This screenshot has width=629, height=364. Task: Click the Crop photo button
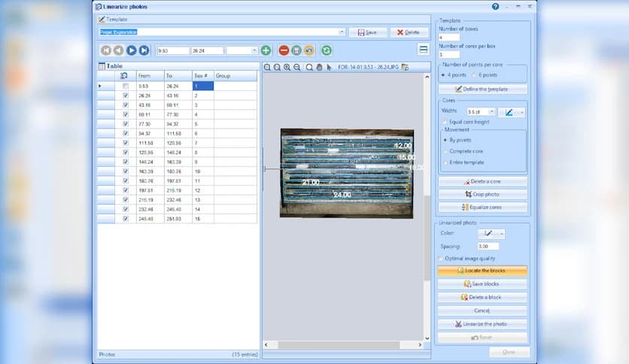click(482, 194)
